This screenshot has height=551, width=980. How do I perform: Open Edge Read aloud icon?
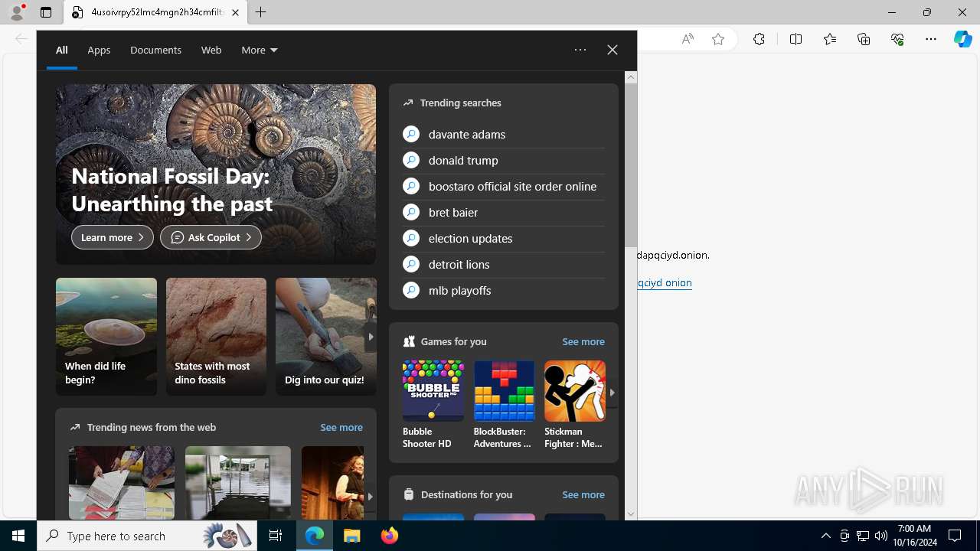[x=688, y=39]
